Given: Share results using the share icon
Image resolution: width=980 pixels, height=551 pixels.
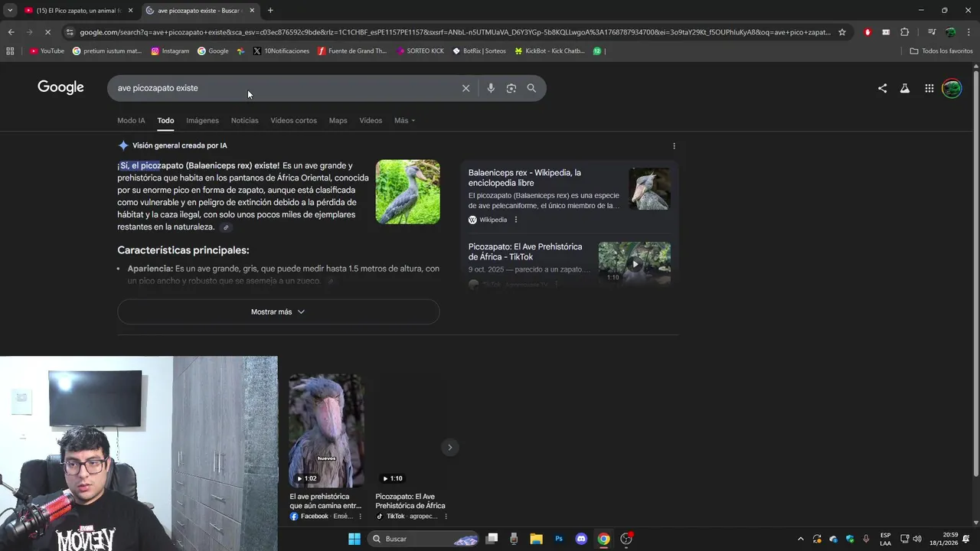Looking at the screenshot, I should tap(882, 88).
